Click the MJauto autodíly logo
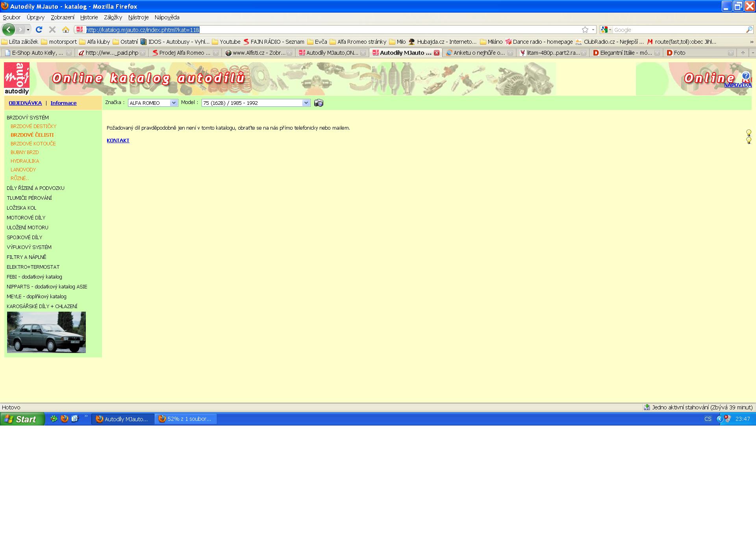 click(x=17, y=78)
